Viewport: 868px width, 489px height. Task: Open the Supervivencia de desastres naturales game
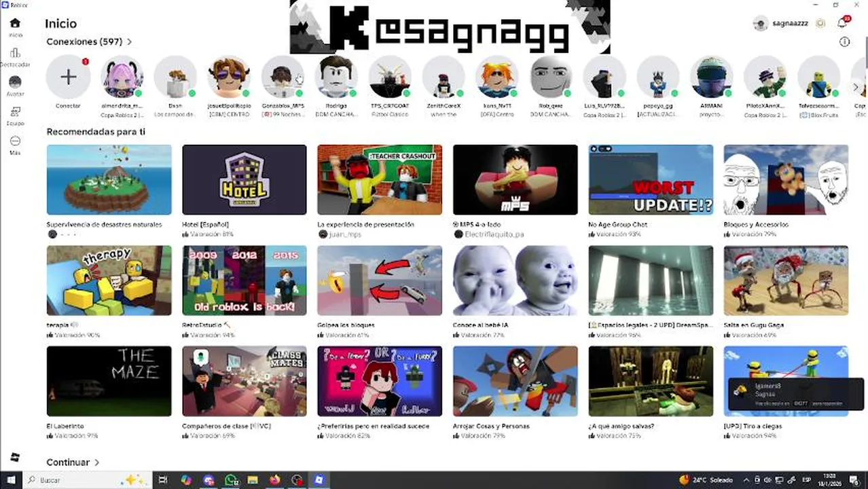click(x=109, y=179)
